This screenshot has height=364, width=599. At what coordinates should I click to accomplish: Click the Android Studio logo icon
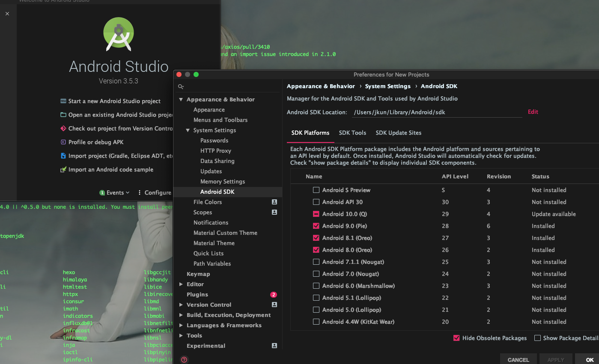pyautogui.click(x=119, y=34)
